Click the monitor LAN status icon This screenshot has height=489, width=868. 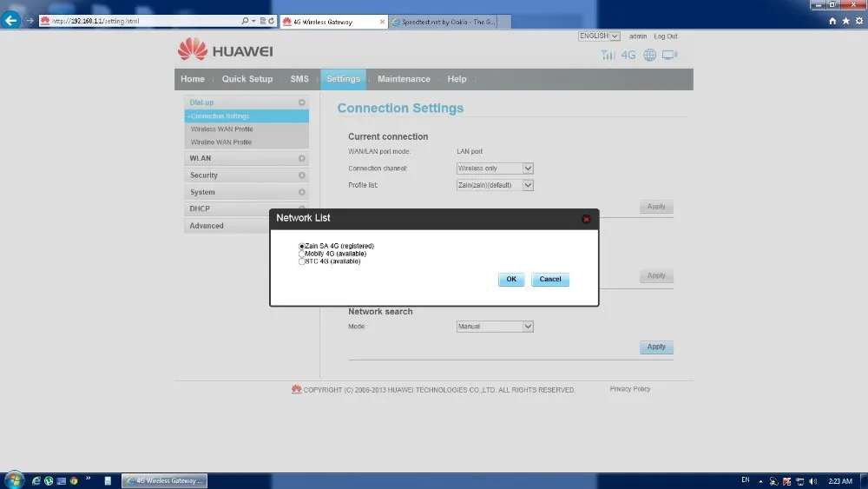pyautogui.click(x=669, y=55)
